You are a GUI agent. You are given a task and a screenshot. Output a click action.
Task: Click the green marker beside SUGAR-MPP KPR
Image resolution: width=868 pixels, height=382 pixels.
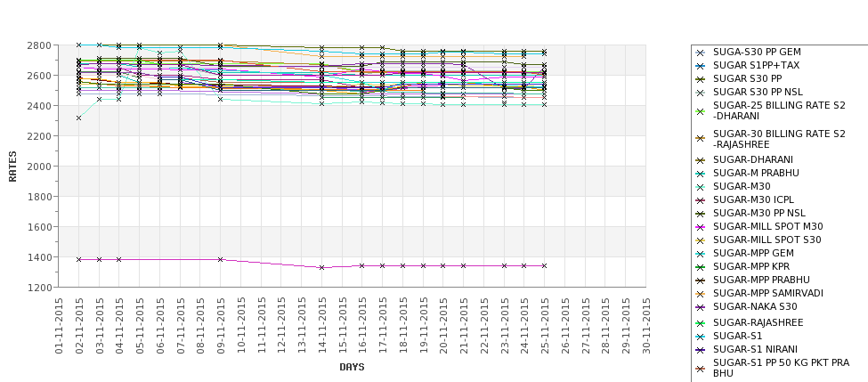point(701,267)
